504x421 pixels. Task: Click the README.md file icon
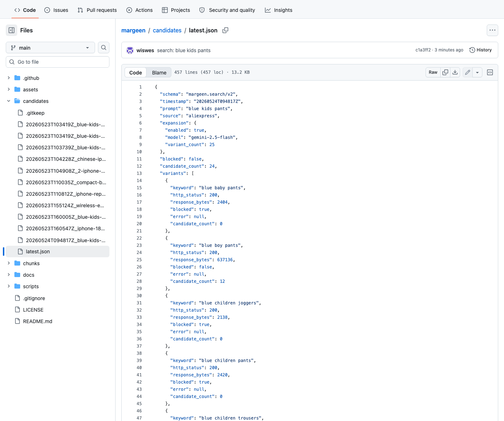(x=17, y=321)
